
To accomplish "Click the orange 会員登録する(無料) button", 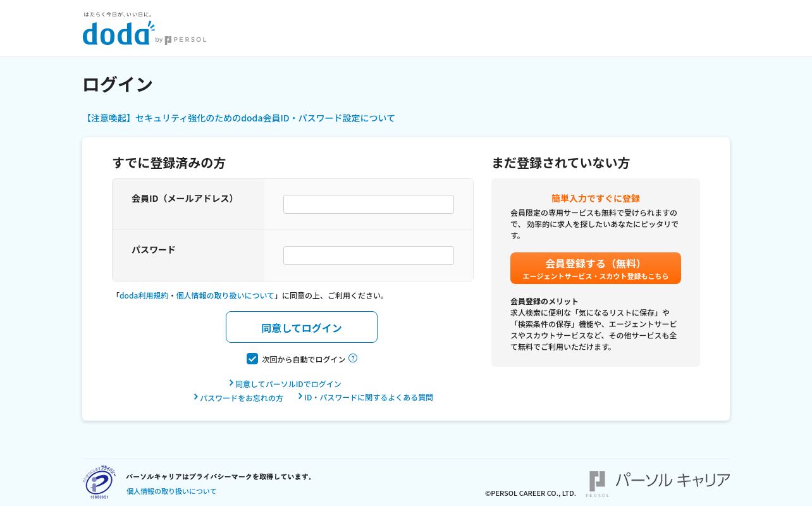I will 596,268.
